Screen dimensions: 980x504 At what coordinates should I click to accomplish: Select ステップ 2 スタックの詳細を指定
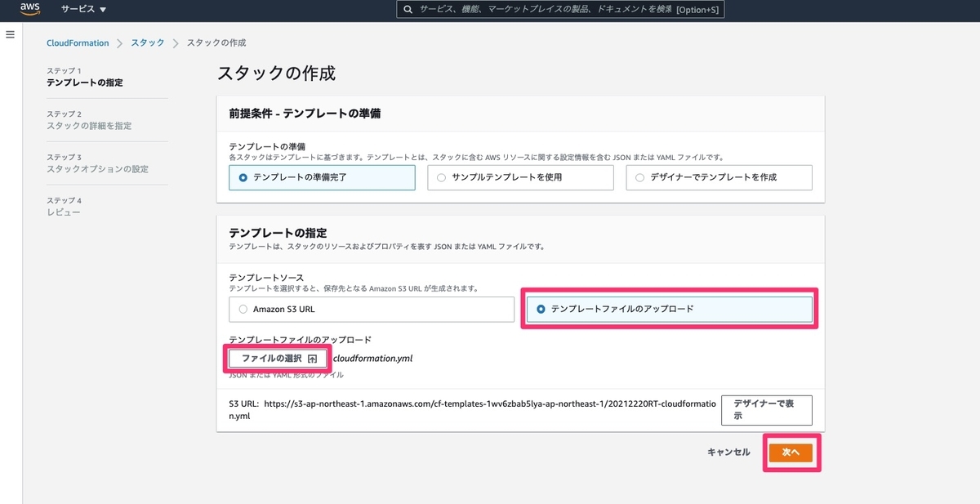pyautogui.click(x=89, y=120)
